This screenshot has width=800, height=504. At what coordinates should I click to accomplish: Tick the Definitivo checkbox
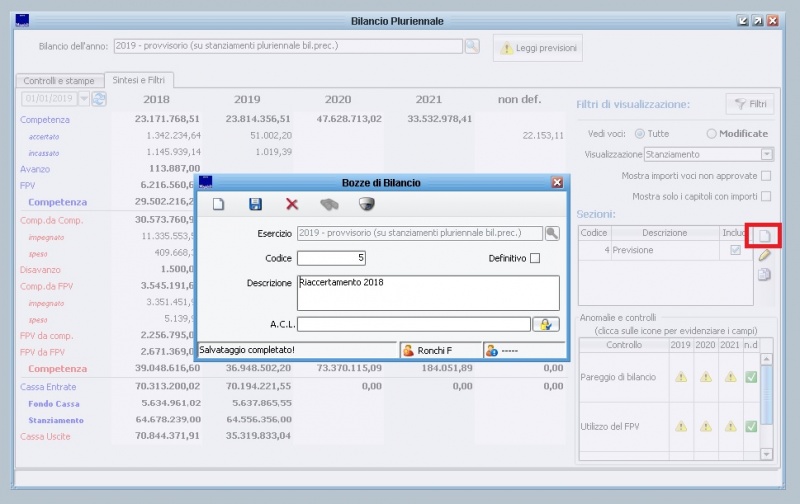[535, 258]
